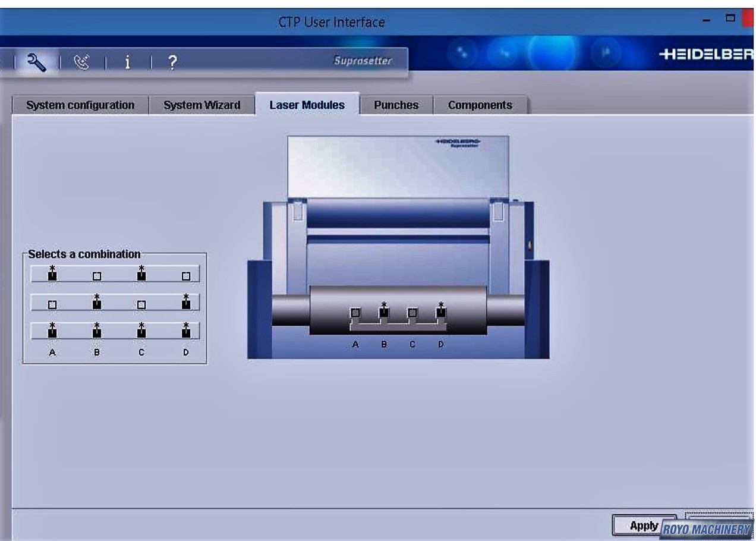This screenshot has height=541, width=756.
Task: Minimize the CTP User Interface window
Action: point(707,21)
